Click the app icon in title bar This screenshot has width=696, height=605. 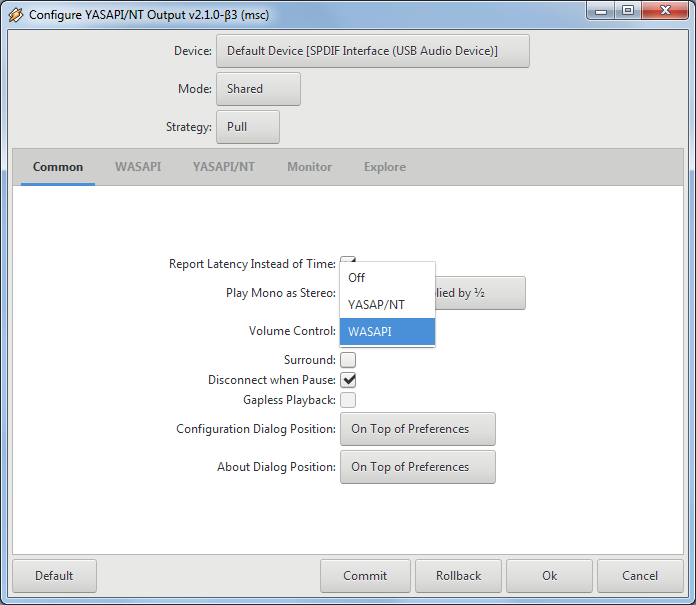click(15, 15)
